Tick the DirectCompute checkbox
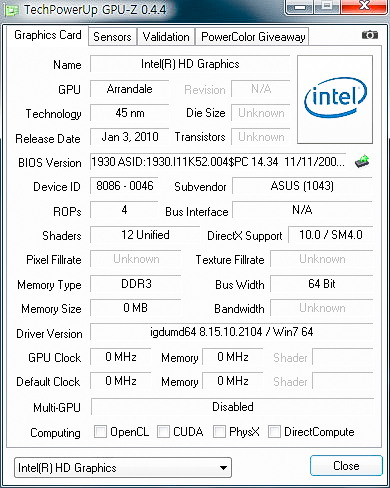The height and width of the screenshot is (488, 390). coord(274,432)
